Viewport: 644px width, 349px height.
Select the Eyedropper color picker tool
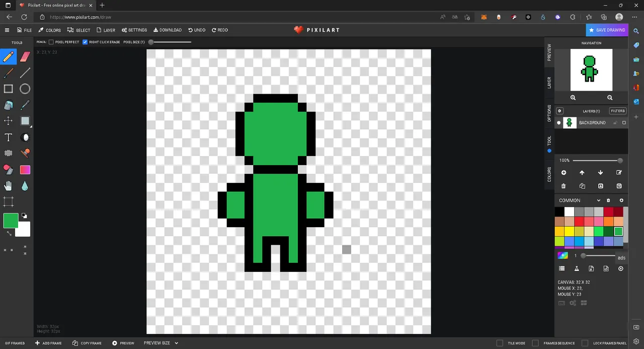tap(25, 105)
